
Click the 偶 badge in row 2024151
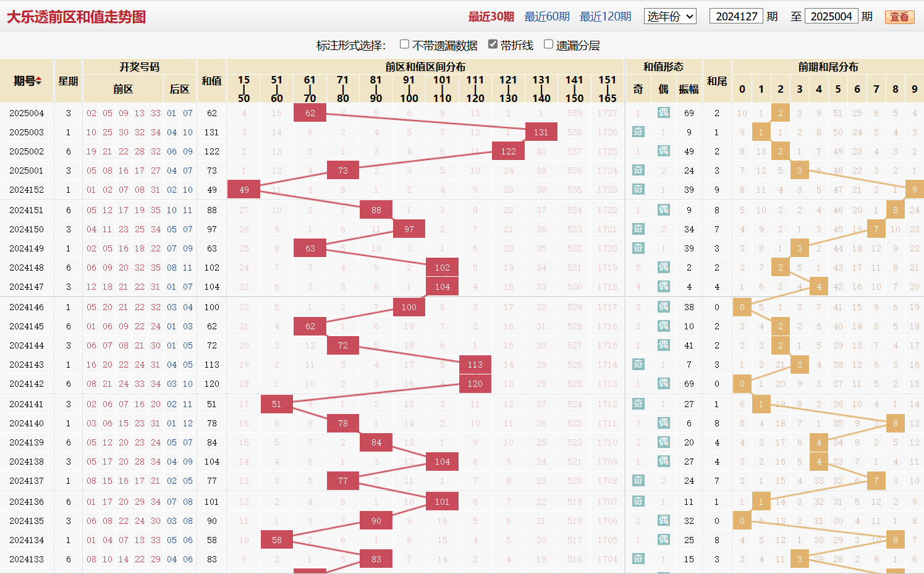tap(663, 210)
